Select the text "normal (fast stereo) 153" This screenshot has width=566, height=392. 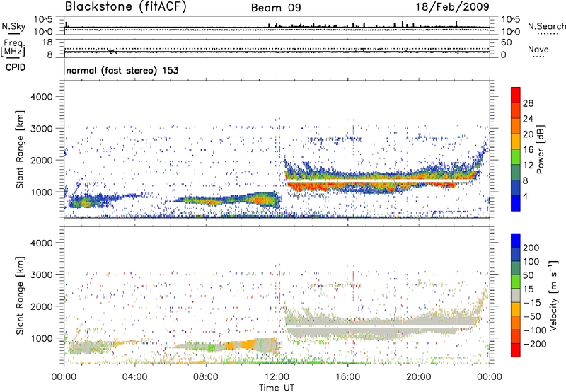[x=122, y=70]
